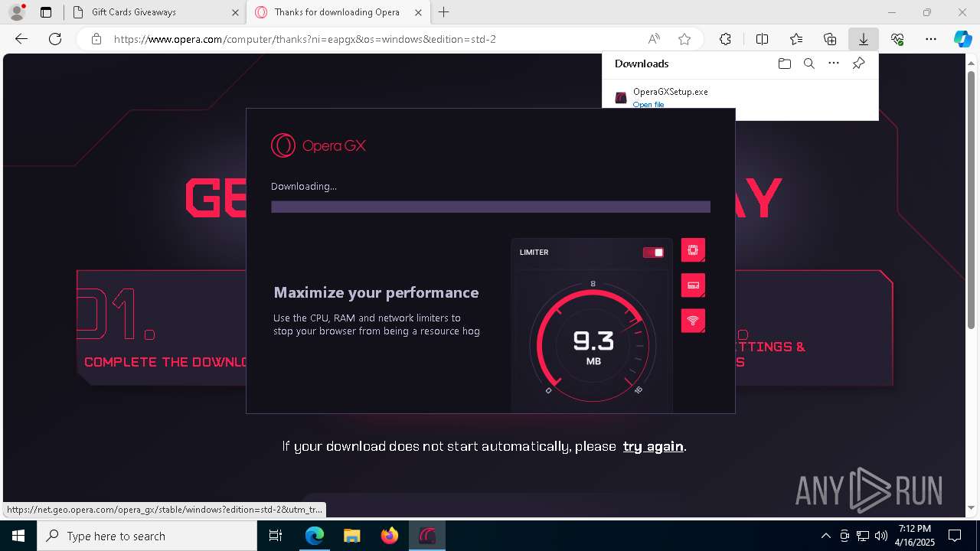Enable Read aloud from address bar
This screenshot has height=551, width=980.
pos(654,39)
